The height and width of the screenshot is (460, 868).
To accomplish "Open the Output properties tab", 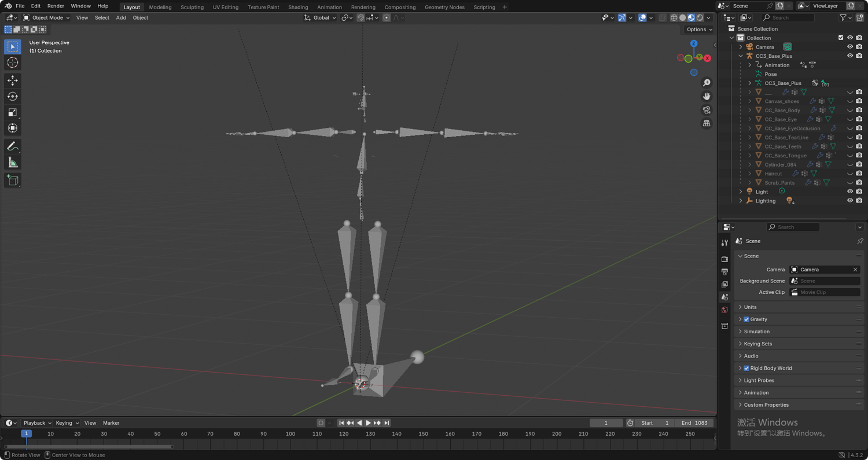I will (724, 271).
